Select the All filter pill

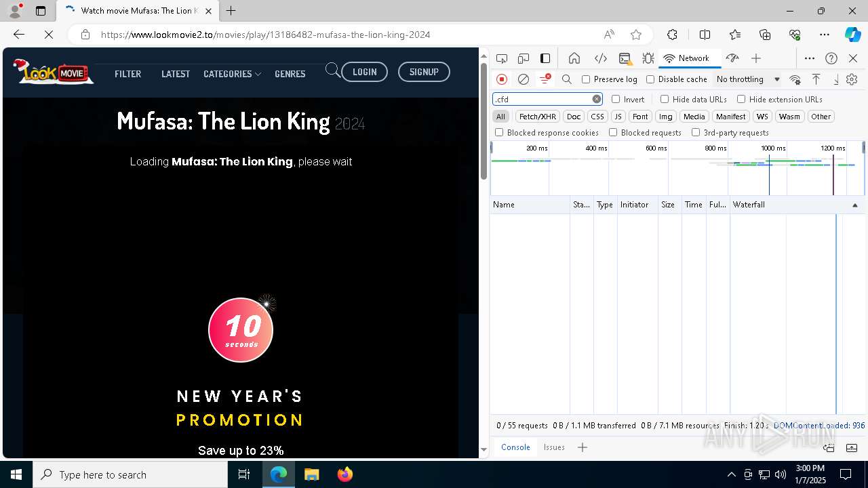coord(500,117)
